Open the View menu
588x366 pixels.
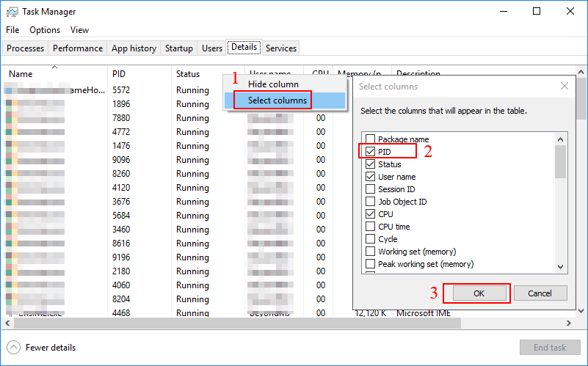click(x=79, y=30)
